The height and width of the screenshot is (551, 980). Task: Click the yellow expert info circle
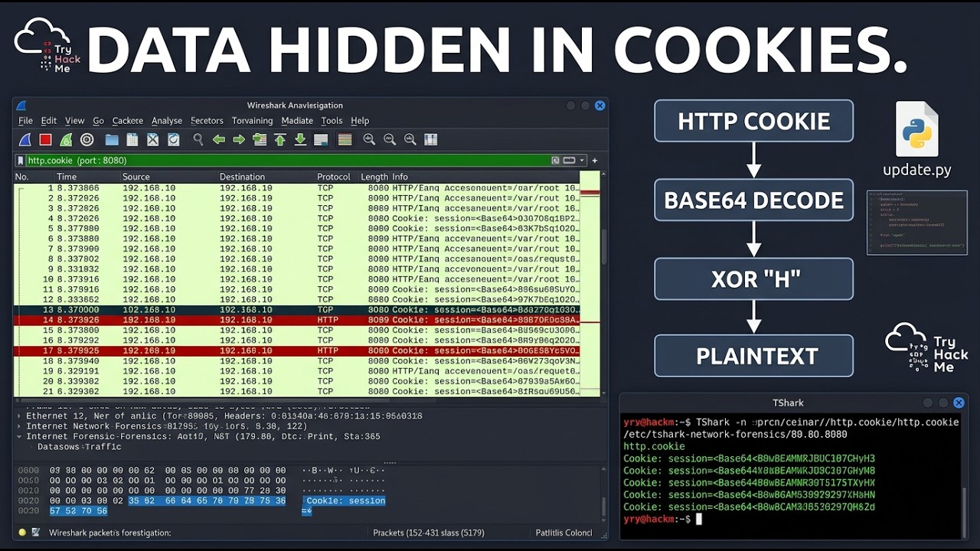coord(22,533)
